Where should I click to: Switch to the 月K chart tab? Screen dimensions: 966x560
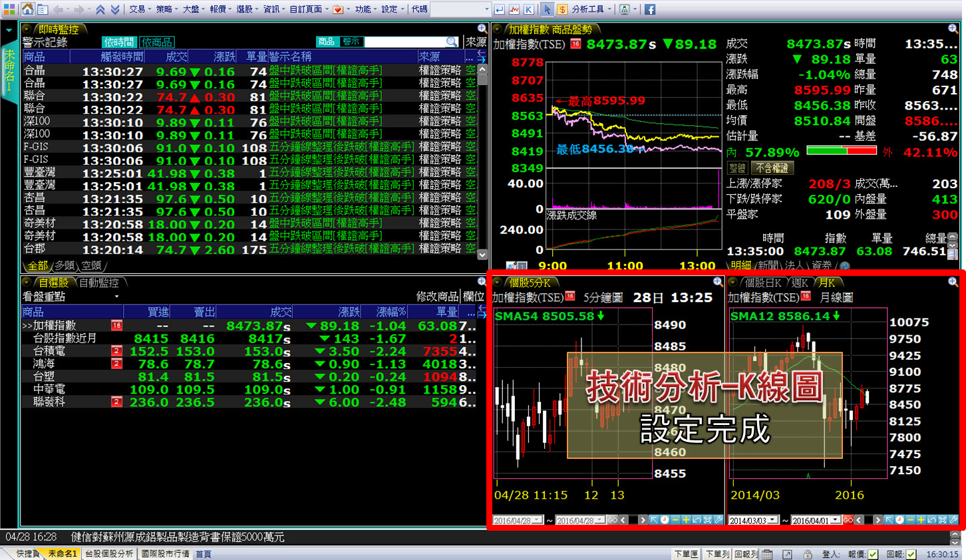pos(827,283)
